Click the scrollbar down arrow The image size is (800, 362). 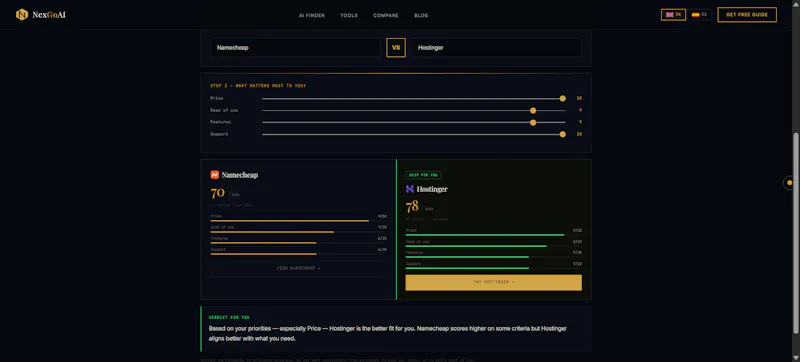[795, 357]
